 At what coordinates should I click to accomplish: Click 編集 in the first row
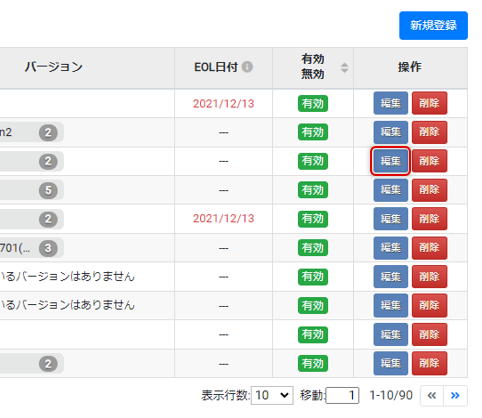[390, 103]
